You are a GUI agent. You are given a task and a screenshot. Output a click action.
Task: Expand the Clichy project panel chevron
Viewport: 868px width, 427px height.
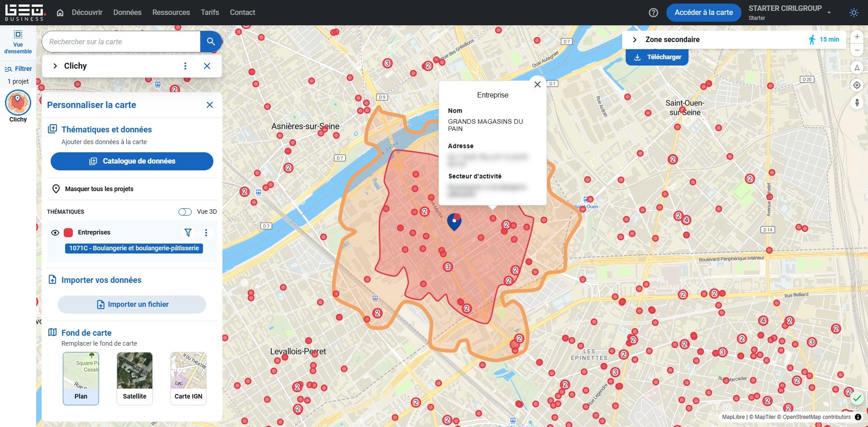pyautogui.click(x=55, y=66)
